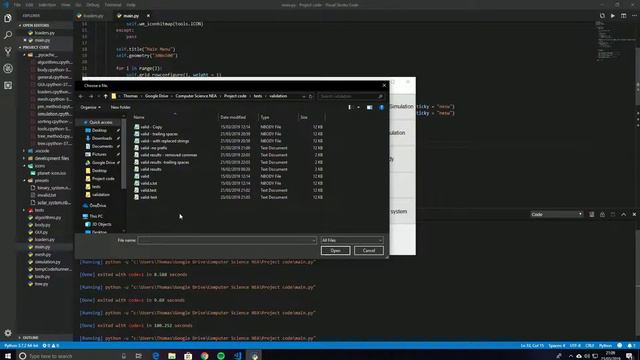This screenshot has height=360, width=640.
Task: Open the Terminal menu
Action: [113, 5]
